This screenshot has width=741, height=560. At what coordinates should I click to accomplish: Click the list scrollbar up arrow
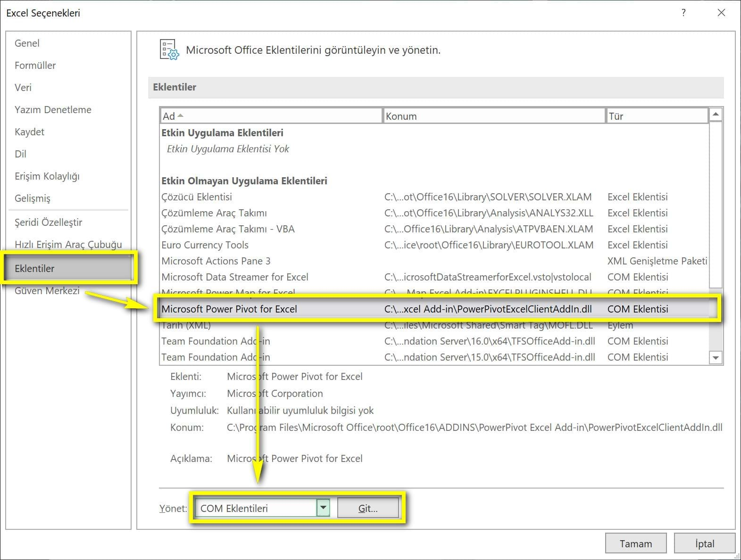click(716, 115)
